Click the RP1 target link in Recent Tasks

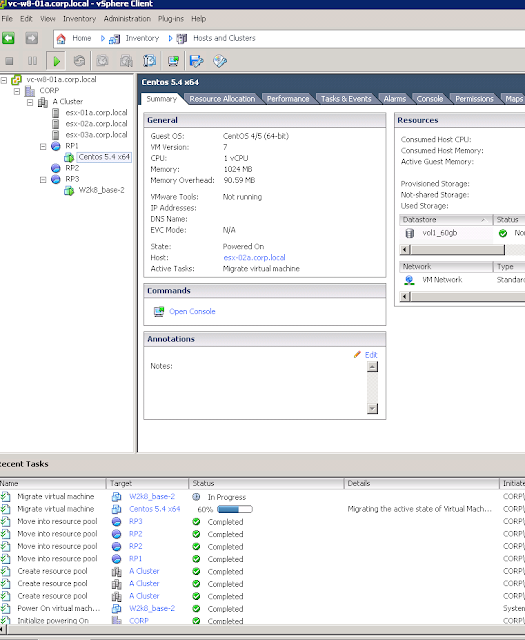tap(135, 558)
